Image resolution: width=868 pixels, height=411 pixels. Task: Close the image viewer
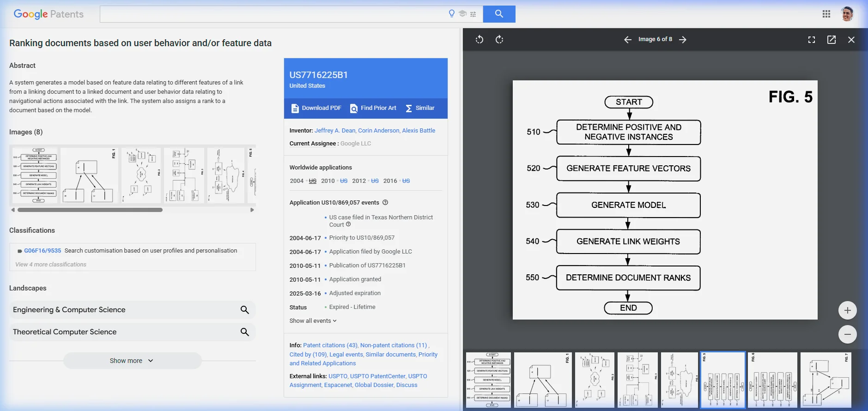point(851,40)
